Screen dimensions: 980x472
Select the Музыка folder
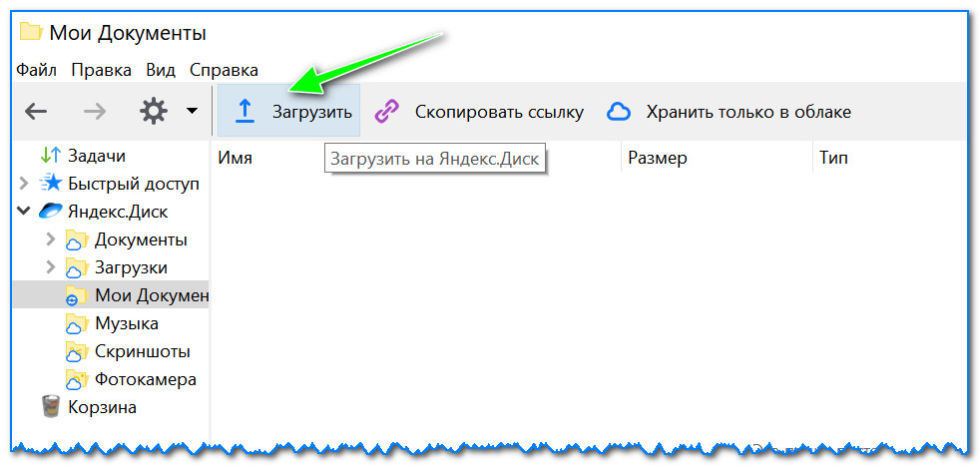point(127,323)
